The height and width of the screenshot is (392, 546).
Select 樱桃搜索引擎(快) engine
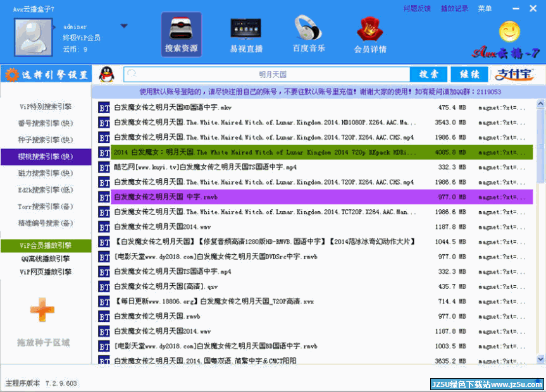46,157
